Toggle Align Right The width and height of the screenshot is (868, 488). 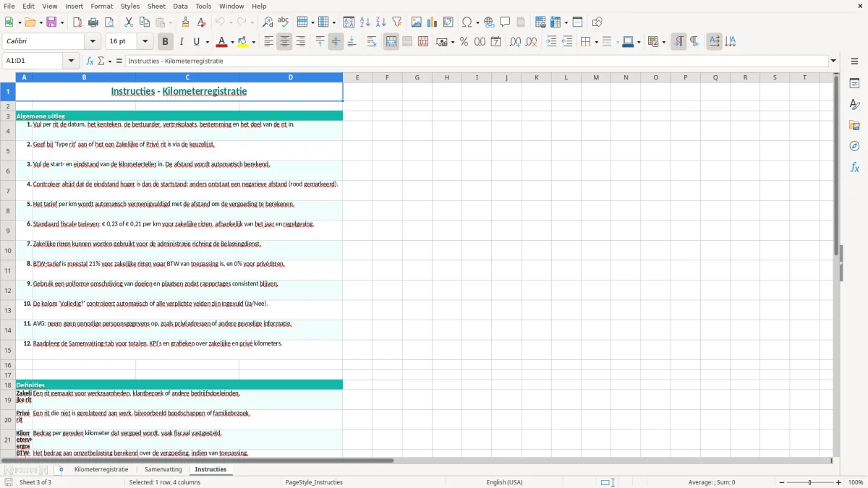tap(300, 42)
